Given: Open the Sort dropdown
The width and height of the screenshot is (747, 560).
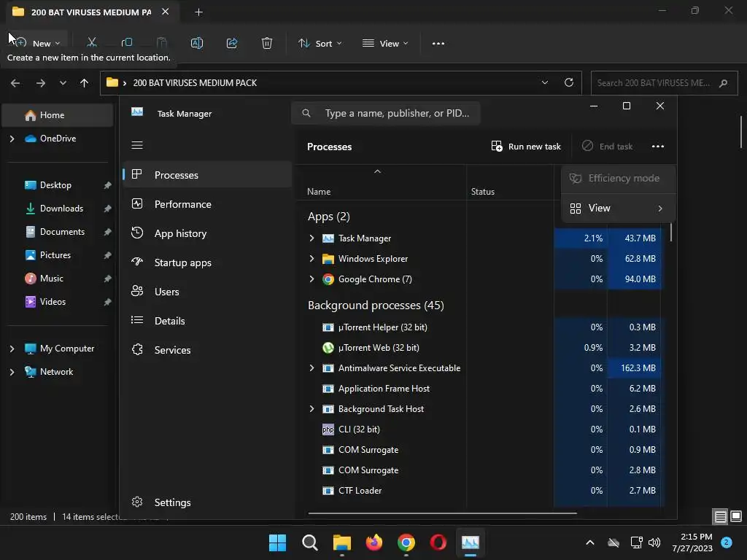Looking at the screenshot, I should pos(320,43).
